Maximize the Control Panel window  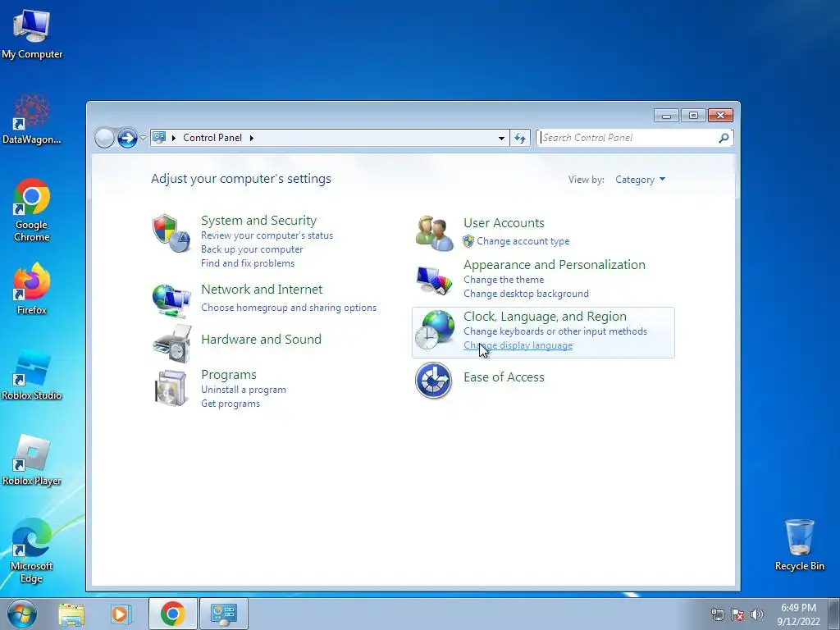coord(693,116)
